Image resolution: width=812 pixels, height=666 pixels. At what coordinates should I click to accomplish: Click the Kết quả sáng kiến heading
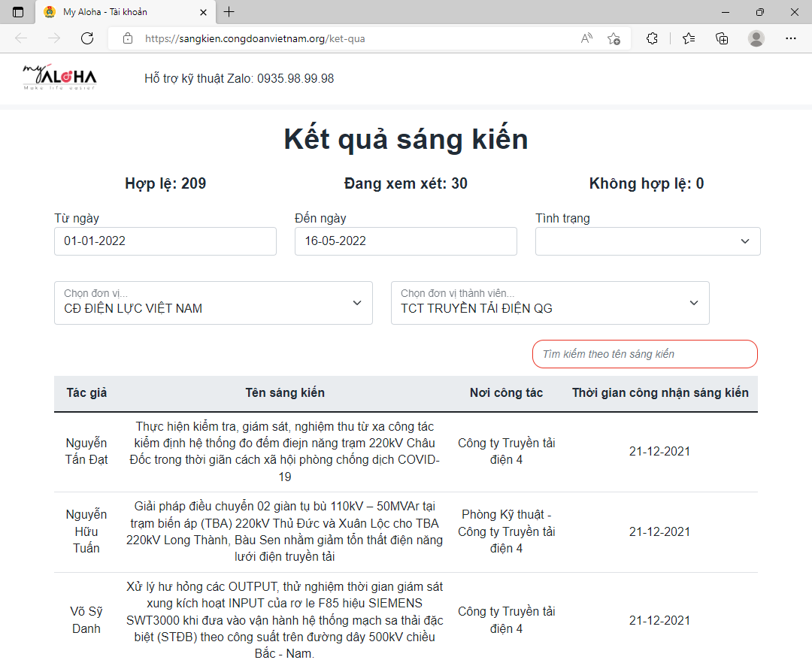[406, 140]
